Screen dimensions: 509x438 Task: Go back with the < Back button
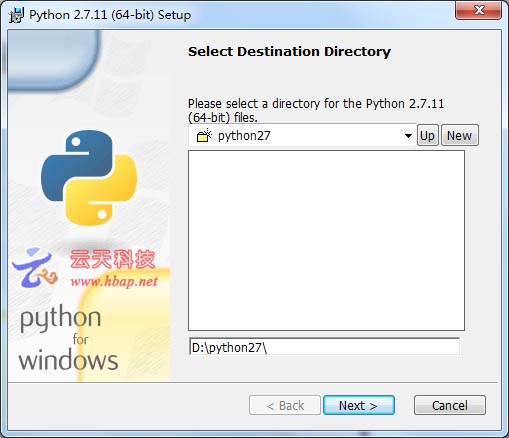point(285,405)
